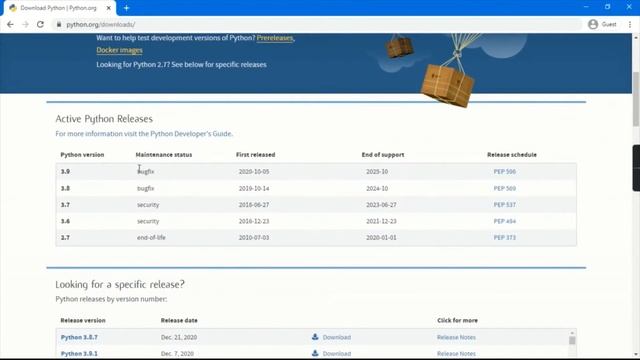640x360 pixels.
Task: Click the 'Maintenance status' column header
Action: (x=164, y=155)
